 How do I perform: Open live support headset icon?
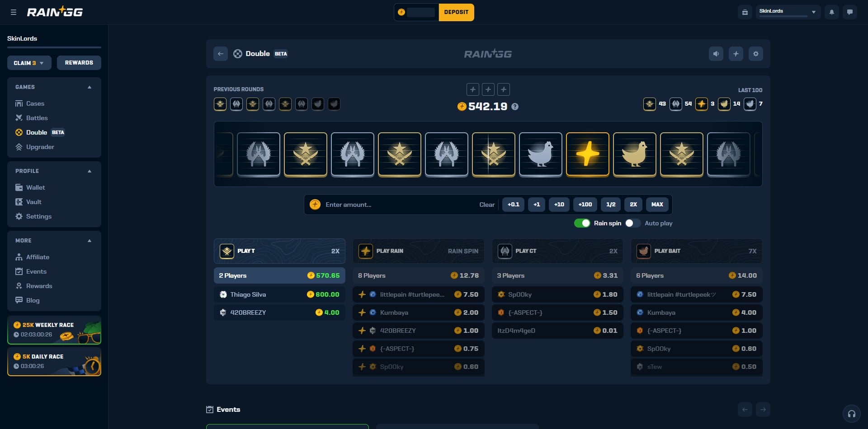(x=851, y=414)
